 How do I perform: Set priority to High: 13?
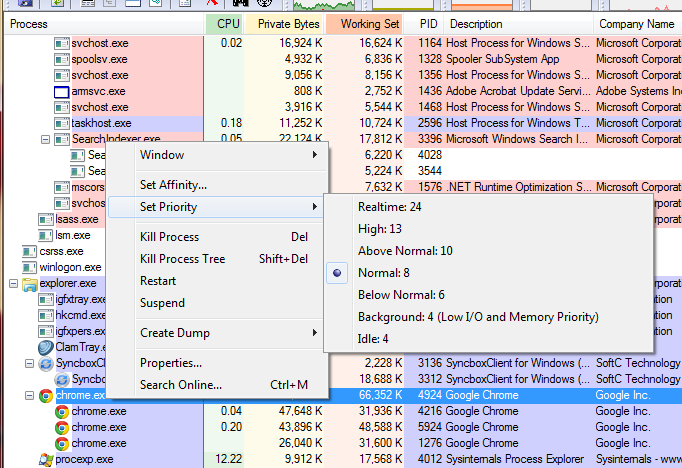coord(488,229)
